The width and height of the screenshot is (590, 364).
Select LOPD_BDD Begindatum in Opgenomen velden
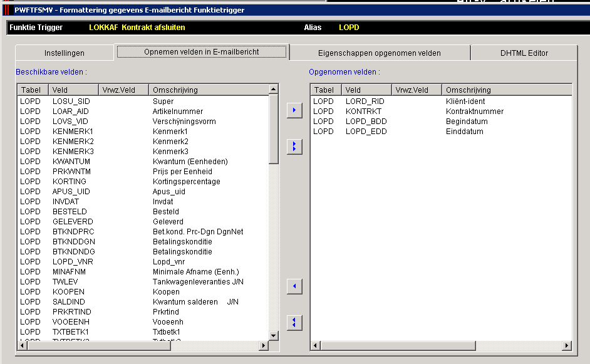(x=441, y=121)
